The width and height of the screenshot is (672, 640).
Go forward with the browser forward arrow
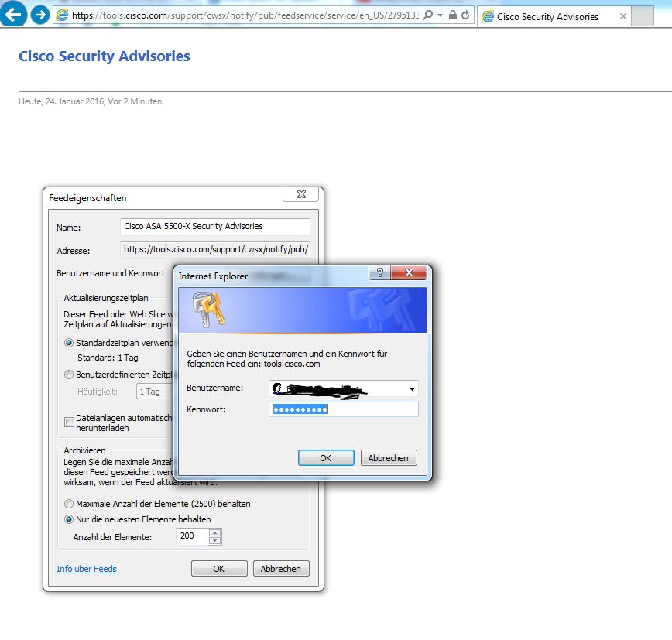(x=40, y=15)
